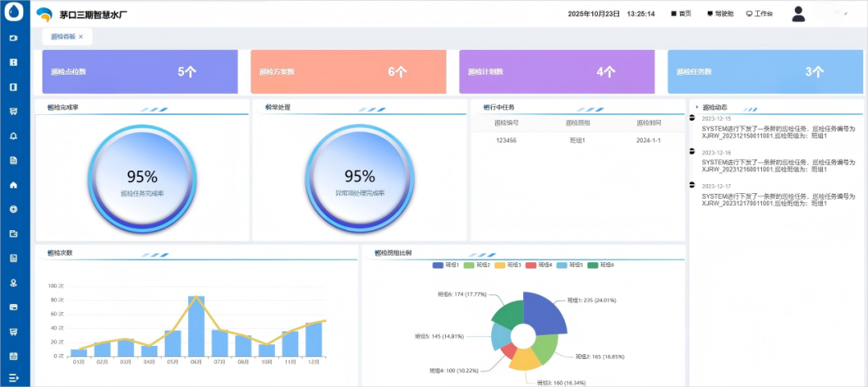This screenshot has width=868, height=387.
Task: Click the 13:25:14 clock in header
Action: [x=641, y=14]
